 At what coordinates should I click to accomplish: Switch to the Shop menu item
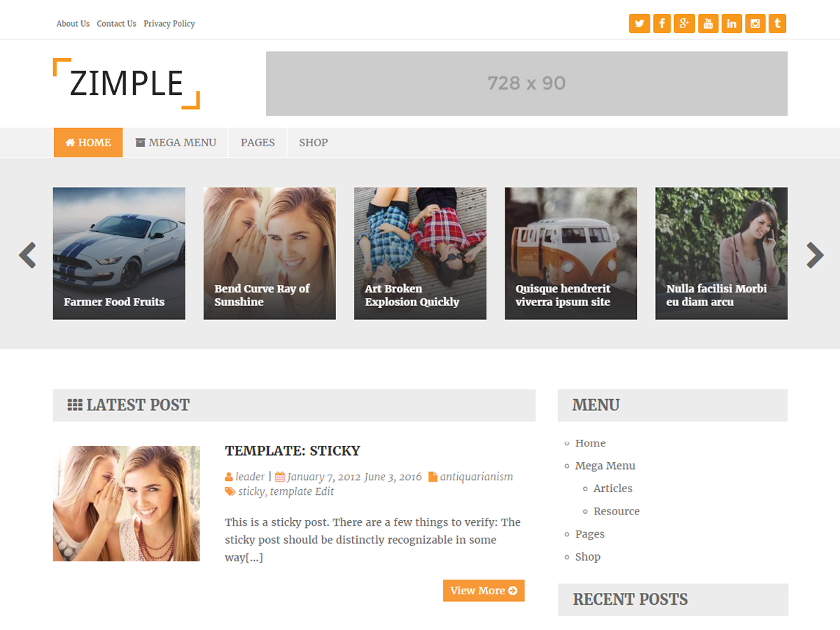[313, 142]
